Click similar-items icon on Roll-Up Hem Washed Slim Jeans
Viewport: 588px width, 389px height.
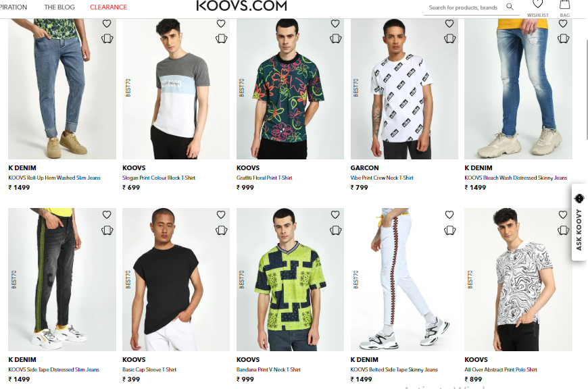(107, 38)
